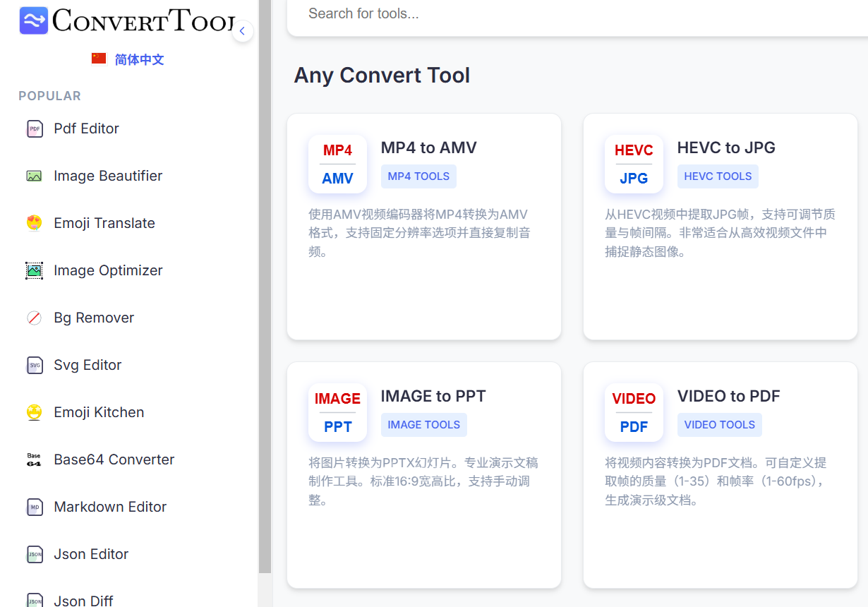The width and height of the screenshot is (868, 607).
Task: Open the MP4 TOOLS category badge
Action: [418, 176]
